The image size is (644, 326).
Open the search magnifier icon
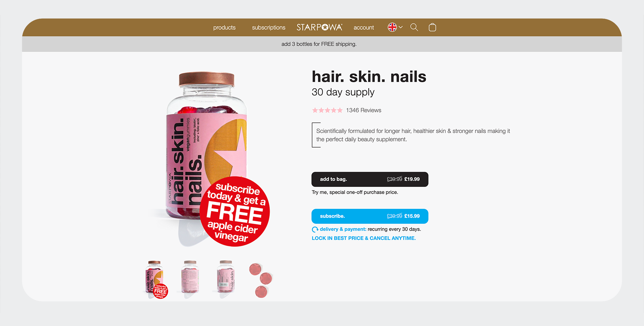[x=414, y=27]
